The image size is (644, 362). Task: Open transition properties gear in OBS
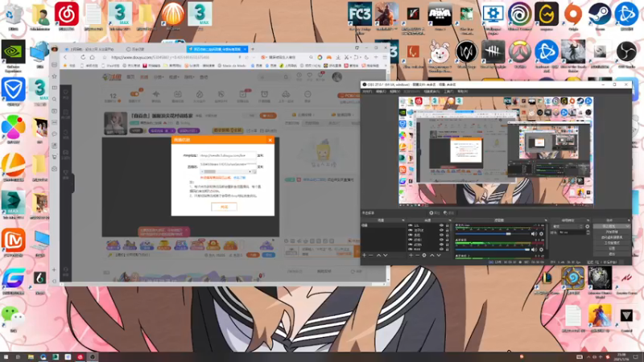(x=588, y=226)
